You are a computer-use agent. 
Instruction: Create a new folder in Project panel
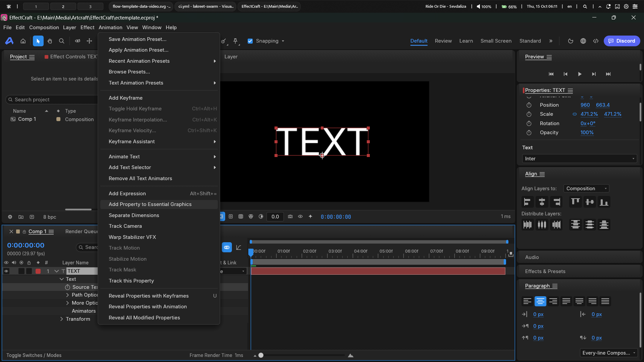pos(21,217)
